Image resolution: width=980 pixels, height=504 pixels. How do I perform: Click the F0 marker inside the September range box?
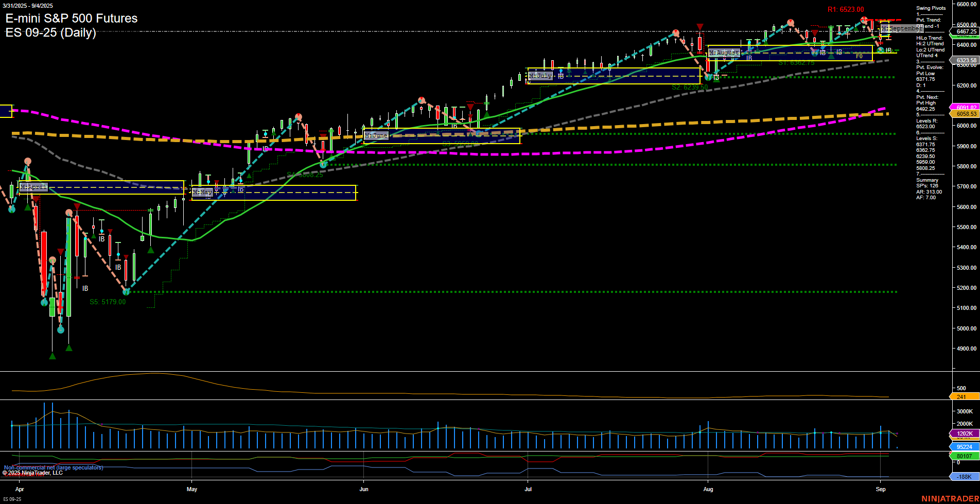tap(859, 56)
